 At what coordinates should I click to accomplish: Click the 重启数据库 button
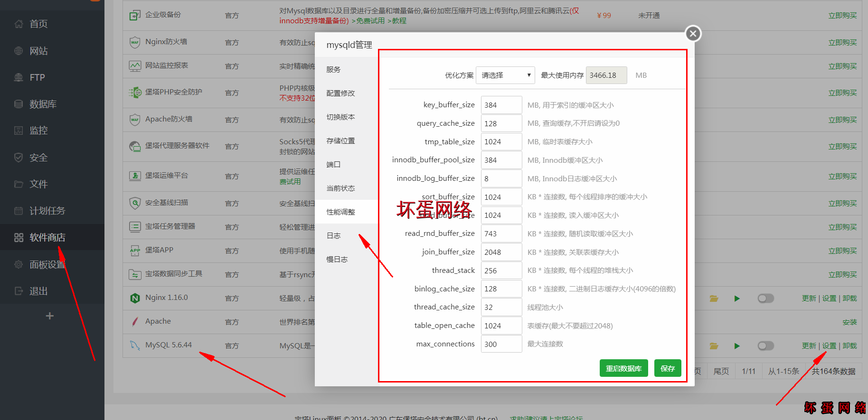(x=623, y=368)
